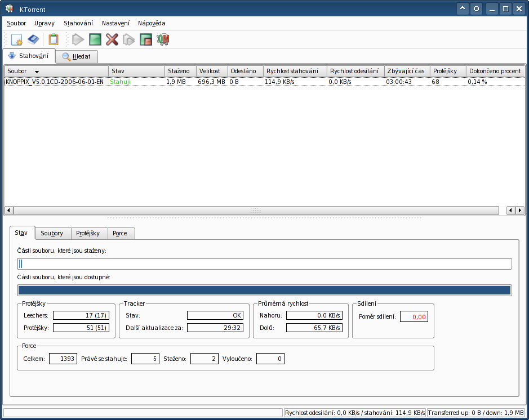
Task: Click the Celkem 1393 chunks field
Action: coord(63,359)
